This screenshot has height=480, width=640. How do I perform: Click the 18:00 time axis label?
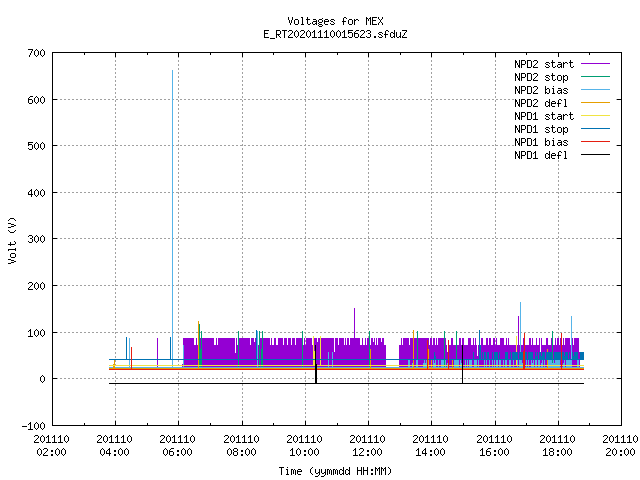pos(558,452)
